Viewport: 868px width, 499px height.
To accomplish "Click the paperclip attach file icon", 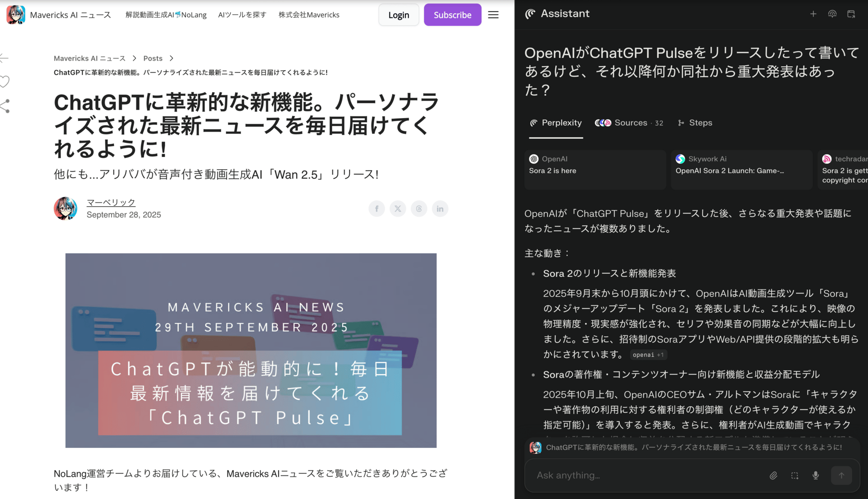I will (x=774, y=475).
